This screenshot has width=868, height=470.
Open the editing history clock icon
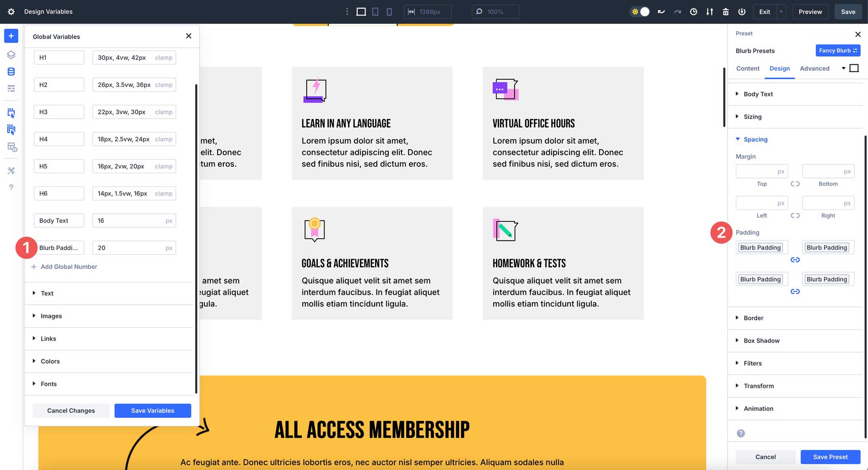pyautogui.click(x=693, y=12)
